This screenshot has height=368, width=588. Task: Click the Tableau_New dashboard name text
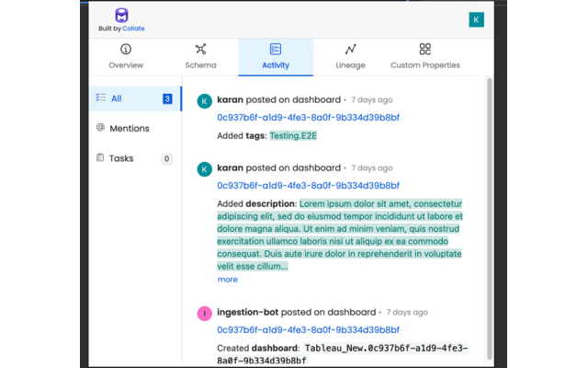343,354
